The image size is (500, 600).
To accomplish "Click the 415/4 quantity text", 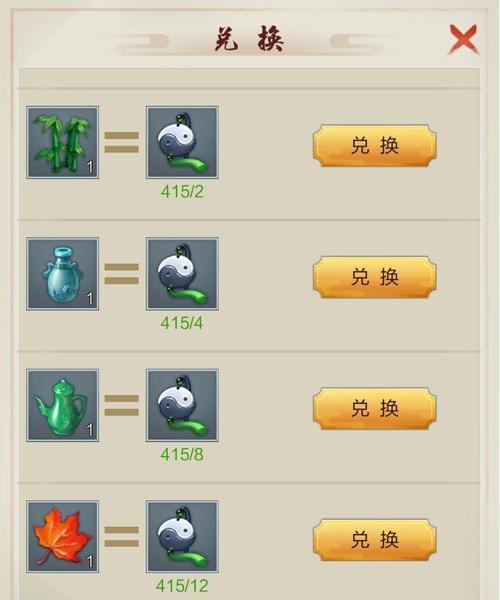I will point(182,323).
